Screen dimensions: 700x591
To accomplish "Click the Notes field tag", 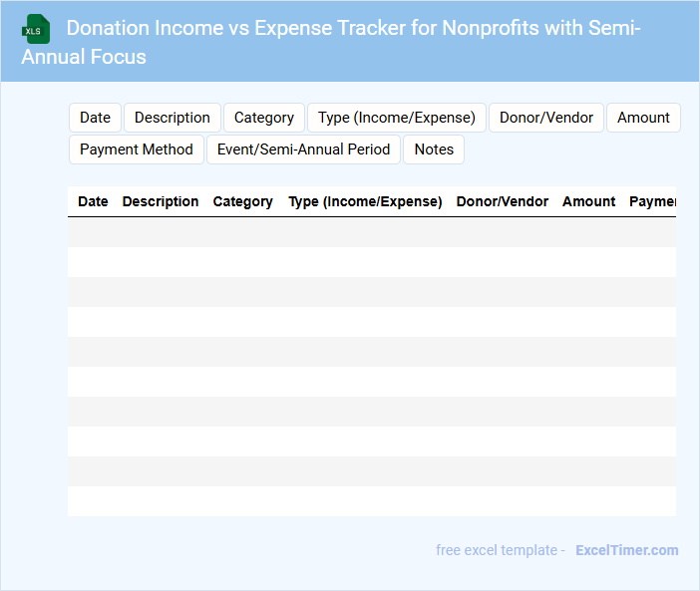I will click(434, 149).
